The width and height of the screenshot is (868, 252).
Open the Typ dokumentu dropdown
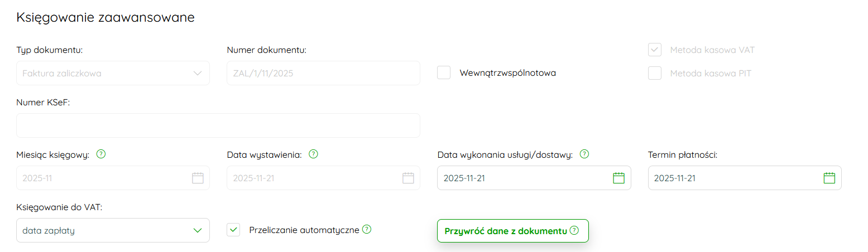click(113, 73)
